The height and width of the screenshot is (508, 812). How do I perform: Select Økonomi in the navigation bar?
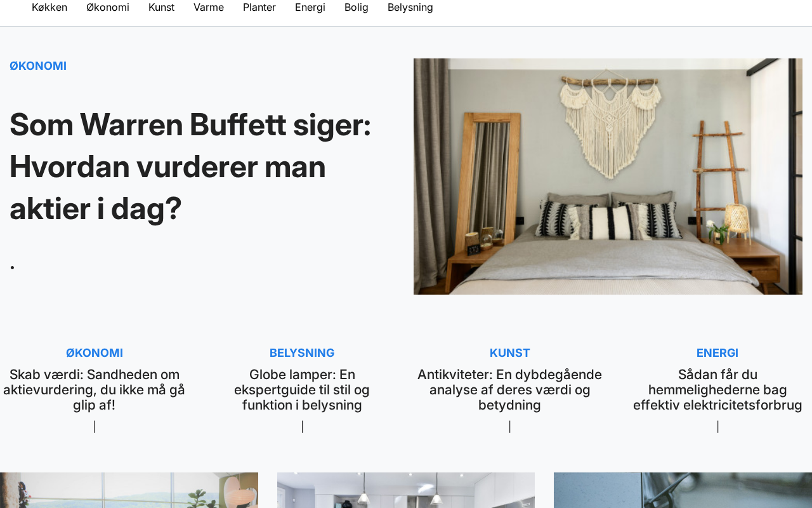[108, 8]
